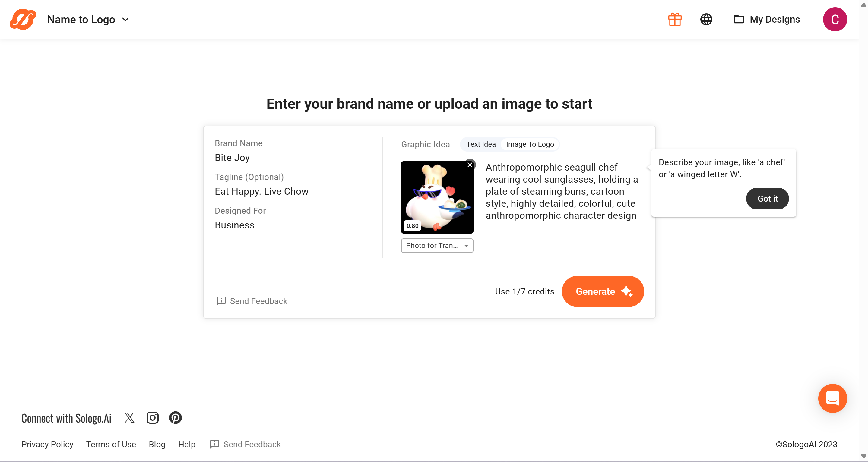This screenshot has width=868, height=462.
Task: Open My Designs
Action: coord(767,19)
